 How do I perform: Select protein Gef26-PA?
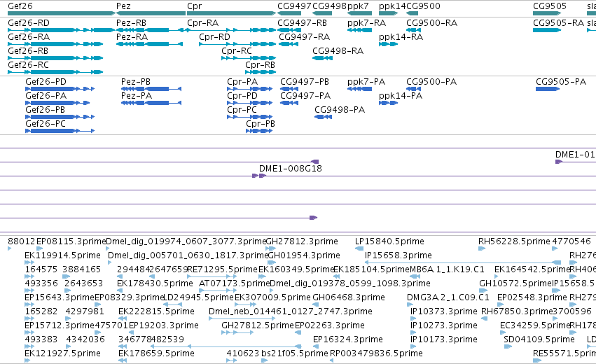click(x=57, y=103)
